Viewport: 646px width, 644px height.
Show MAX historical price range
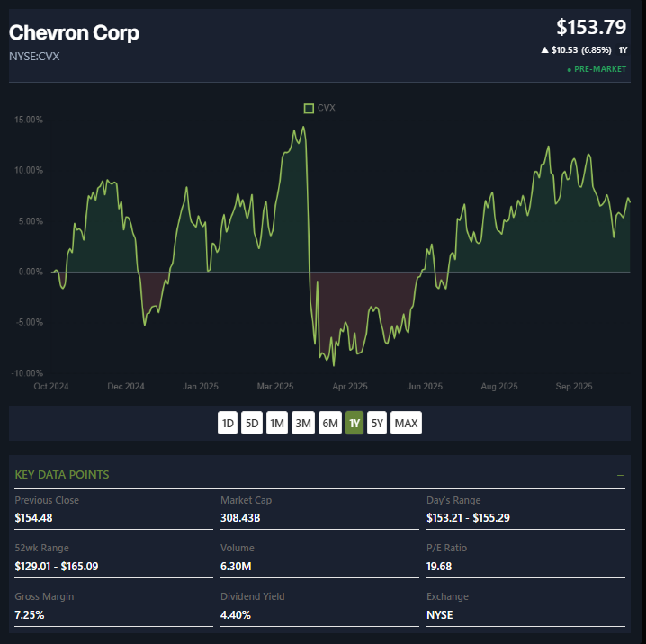pos(406,423)
